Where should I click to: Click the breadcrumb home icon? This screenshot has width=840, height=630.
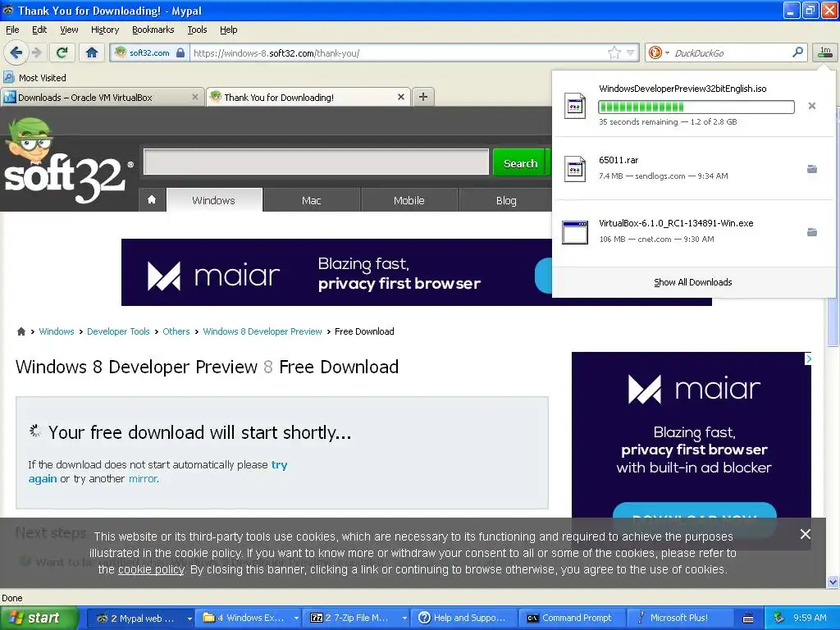21,331
